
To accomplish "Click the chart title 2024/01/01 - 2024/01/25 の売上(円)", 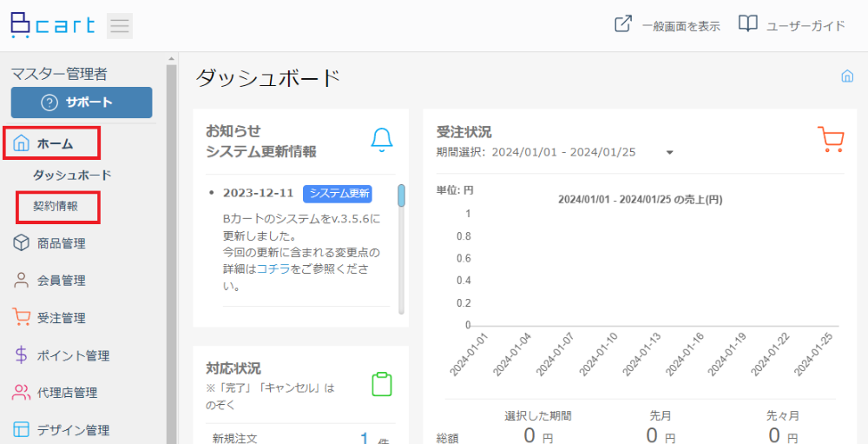I will click(640, 200).
